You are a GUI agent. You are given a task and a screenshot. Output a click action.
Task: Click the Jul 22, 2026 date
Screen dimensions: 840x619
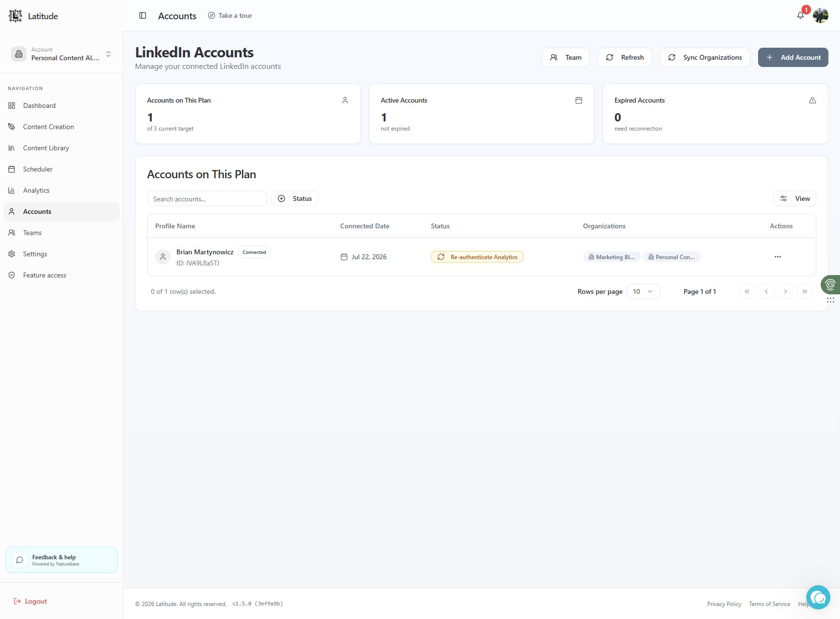click(x=369, y=257)
